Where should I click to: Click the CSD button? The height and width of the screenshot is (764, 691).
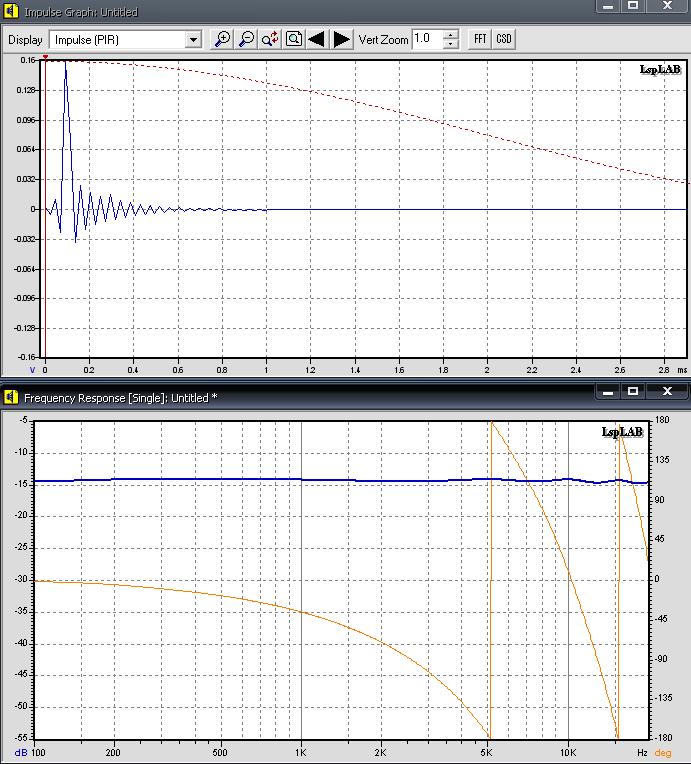(x=504, y=39)
